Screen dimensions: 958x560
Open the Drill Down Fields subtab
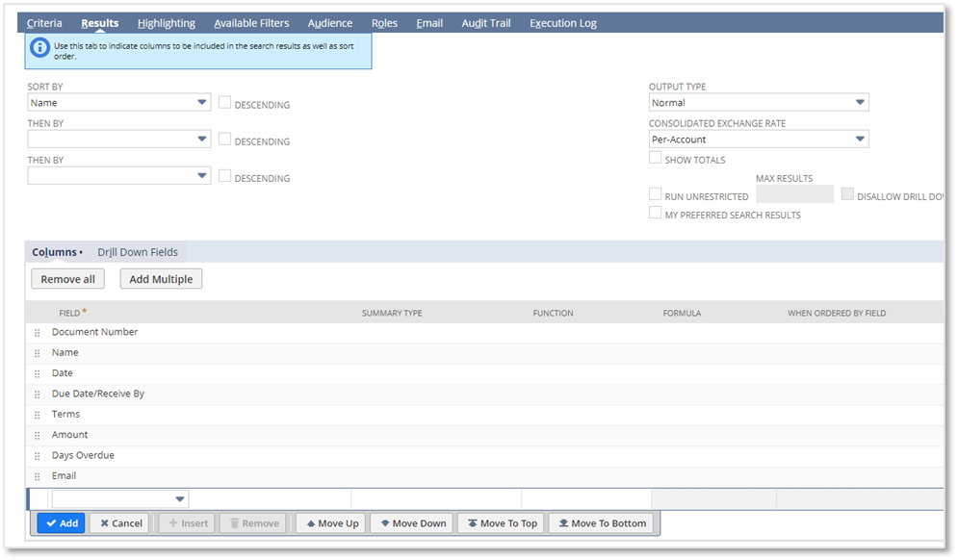point(137,251)
